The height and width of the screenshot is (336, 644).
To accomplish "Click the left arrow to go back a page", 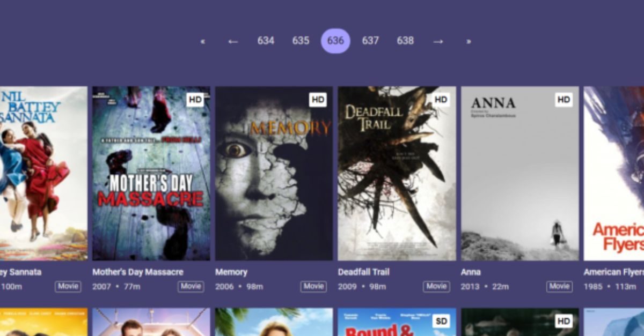I will [232, 41].
